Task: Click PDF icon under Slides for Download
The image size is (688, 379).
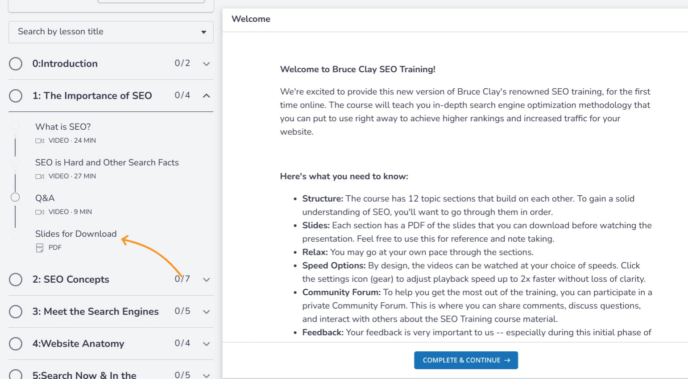Action: pyautogui.click(x=39, y=248)
